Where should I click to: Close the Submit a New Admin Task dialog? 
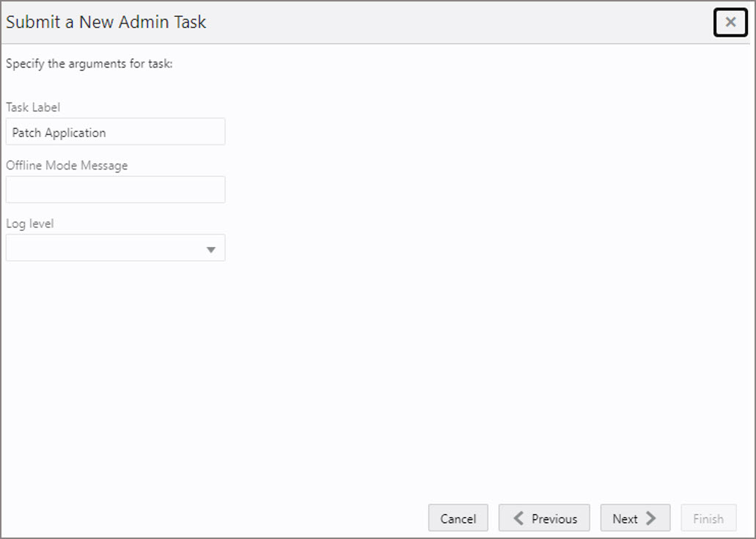tap(730, 22)
